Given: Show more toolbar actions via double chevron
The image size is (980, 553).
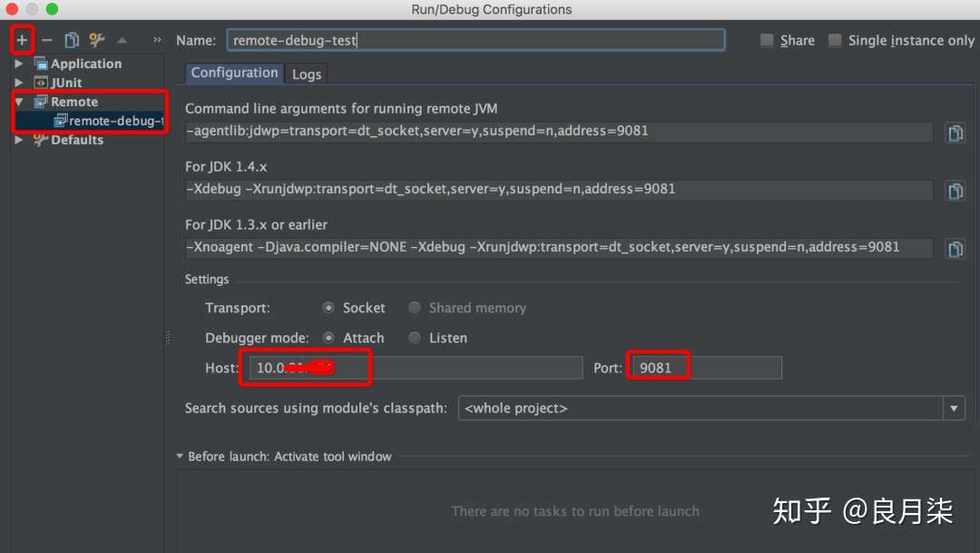Looking at the screenshot, I should pos(157,40).
